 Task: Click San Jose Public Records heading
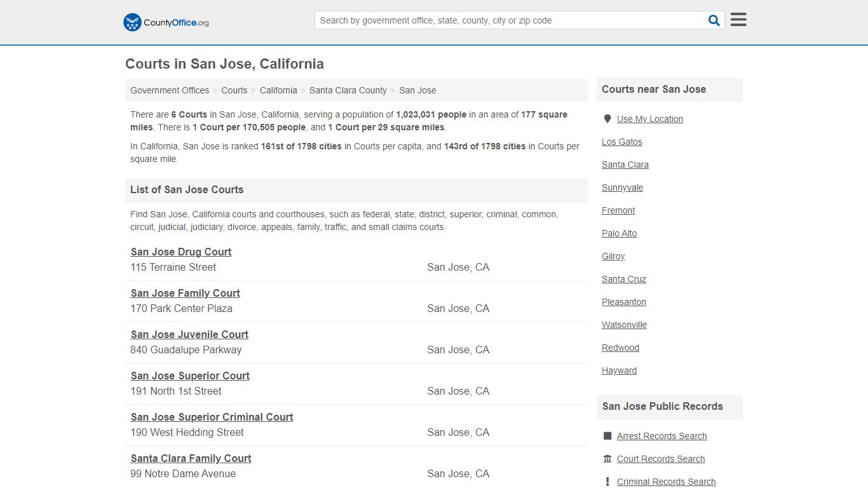(663, 406)
